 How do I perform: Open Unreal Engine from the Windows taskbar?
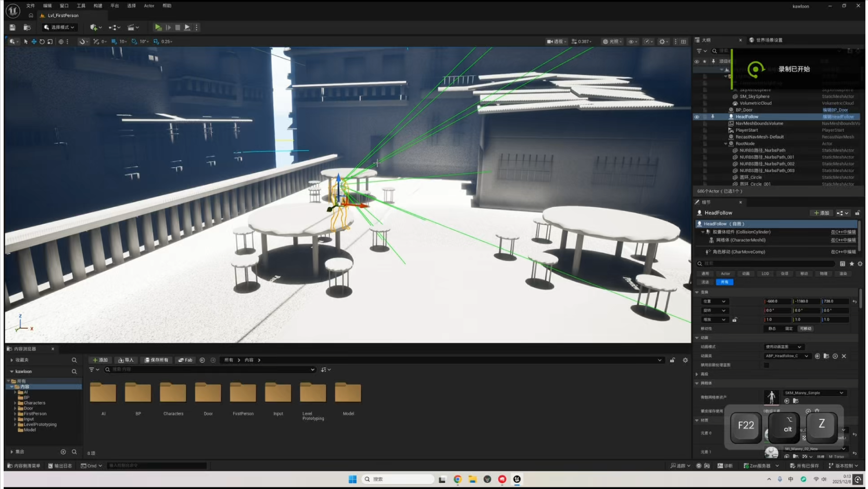click(517, 479)
